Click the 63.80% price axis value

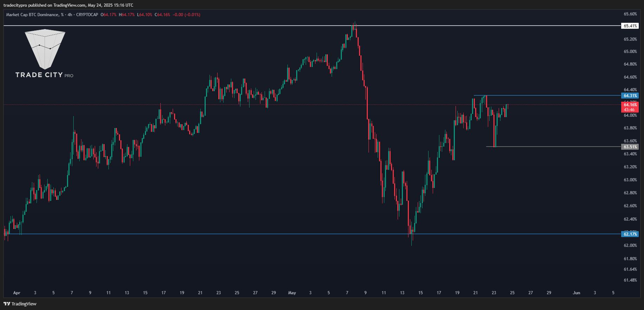coord(630,128)
